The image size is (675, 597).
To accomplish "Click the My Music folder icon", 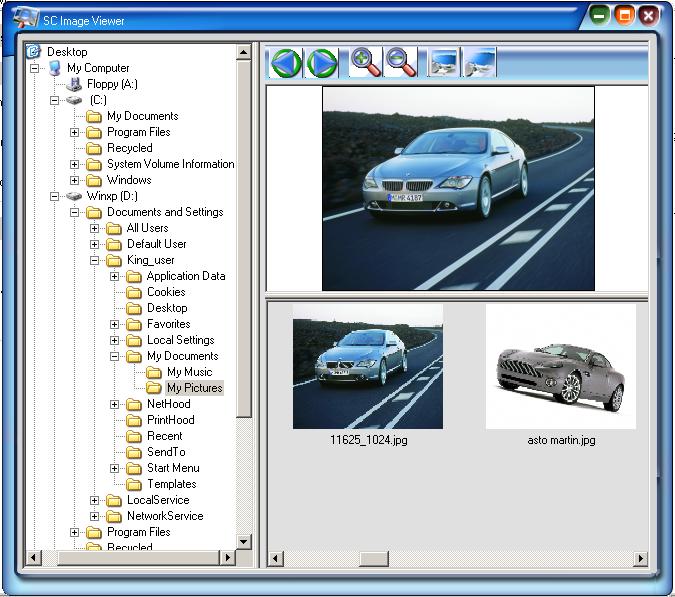I will 154,372.
